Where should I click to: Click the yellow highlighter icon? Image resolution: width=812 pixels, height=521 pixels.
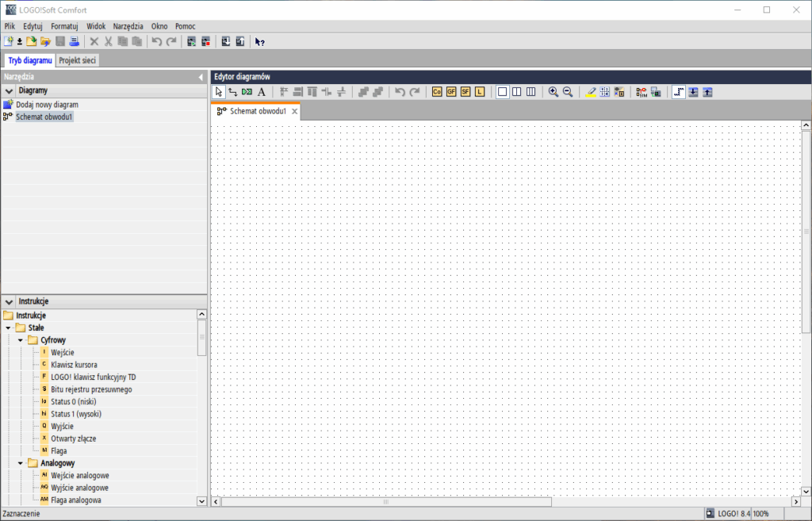pyautogui.click(x=590, y=92)
